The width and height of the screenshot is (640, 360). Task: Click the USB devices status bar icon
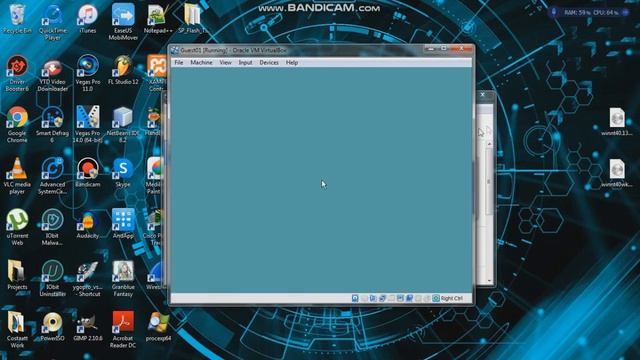click(391, 298)
